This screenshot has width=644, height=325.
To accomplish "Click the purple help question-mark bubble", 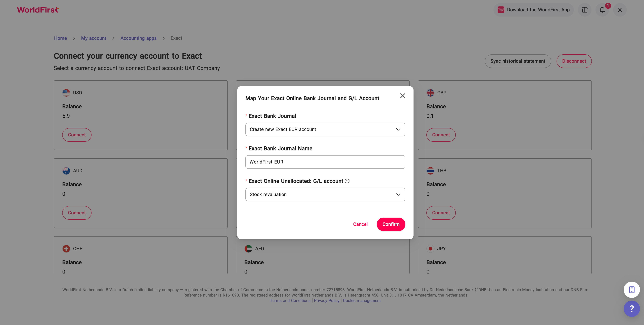I will [x=631, y=309].
